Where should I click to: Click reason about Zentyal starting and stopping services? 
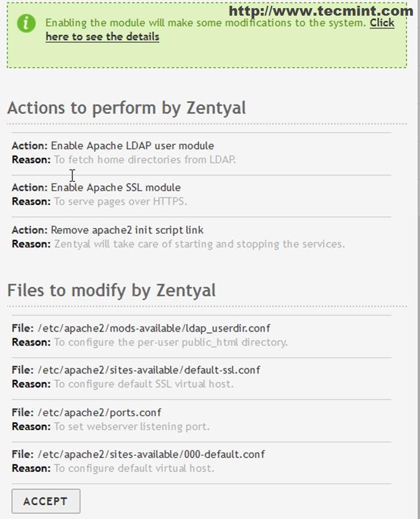[200, 244]
